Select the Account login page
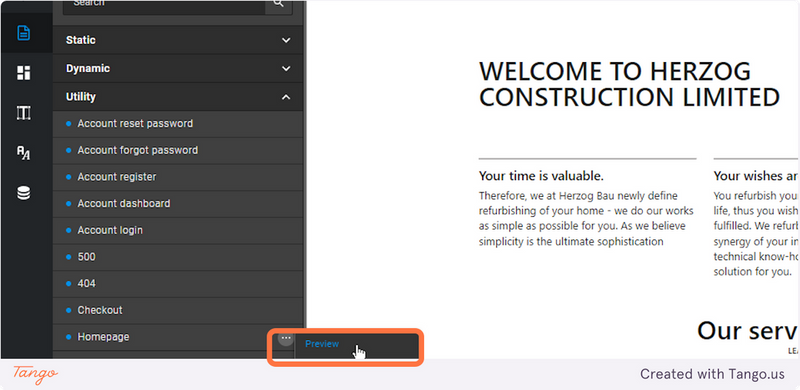This screenshot has width=800, height=390. (x=178, y=230)
